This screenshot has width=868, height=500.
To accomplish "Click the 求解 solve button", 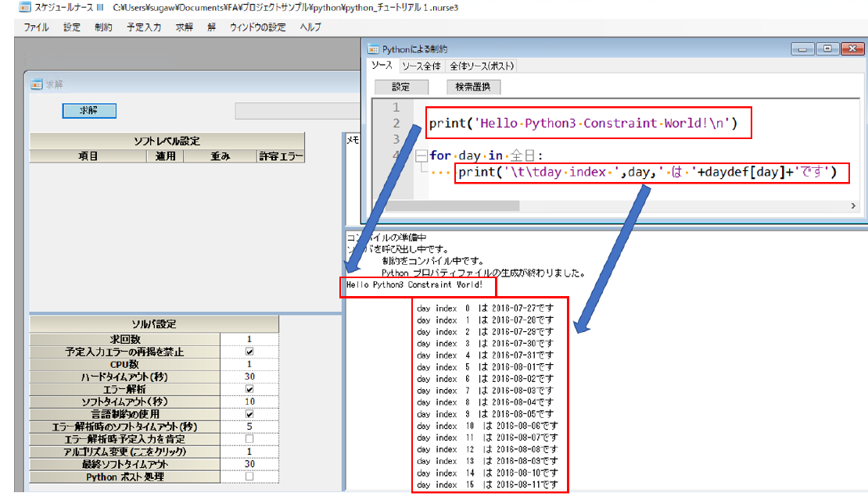I will click(89, 111).
